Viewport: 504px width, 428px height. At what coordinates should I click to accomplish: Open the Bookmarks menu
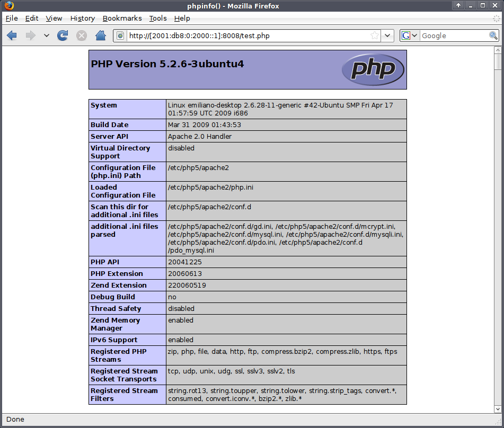pos(122,19)
